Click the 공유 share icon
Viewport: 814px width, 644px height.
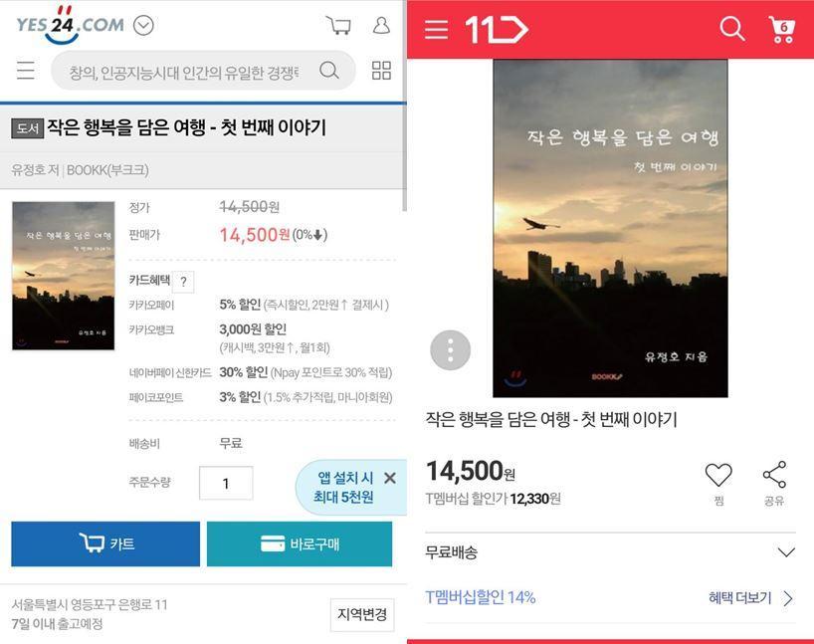pos(774,474)
